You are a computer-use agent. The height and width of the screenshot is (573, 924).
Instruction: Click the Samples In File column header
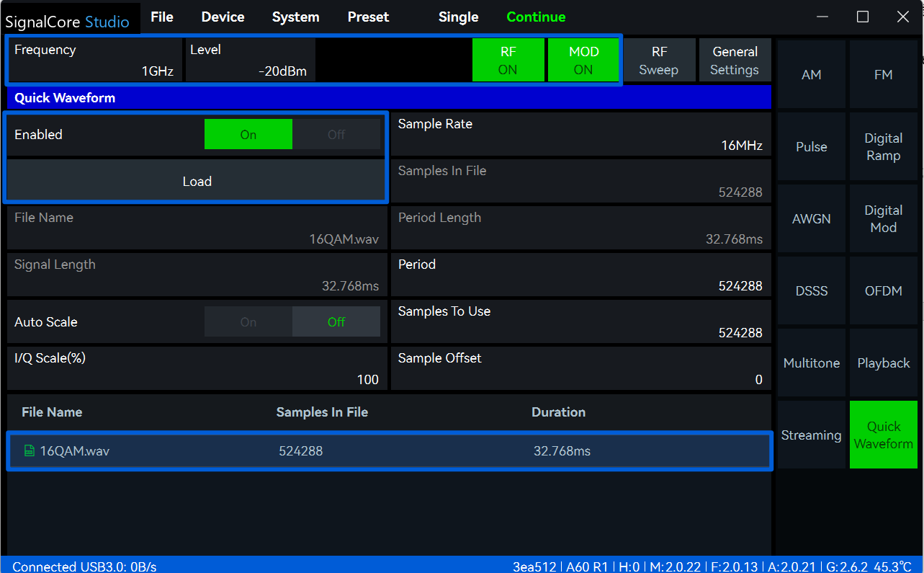(322, 412)
